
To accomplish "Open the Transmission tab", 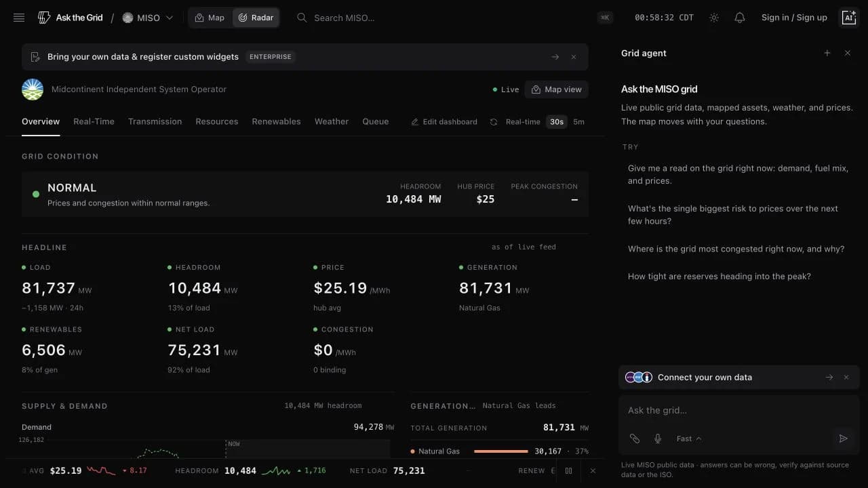I will point(155,121).
